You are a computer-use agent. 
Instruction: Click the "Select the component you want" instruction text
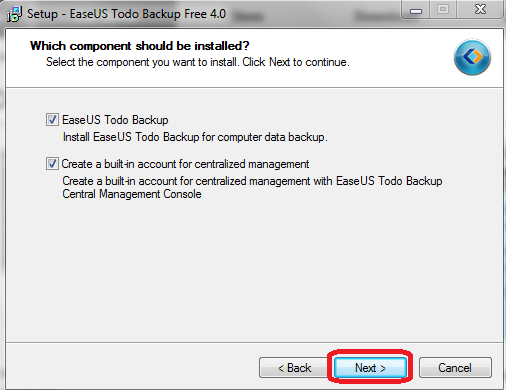[198, 62]
